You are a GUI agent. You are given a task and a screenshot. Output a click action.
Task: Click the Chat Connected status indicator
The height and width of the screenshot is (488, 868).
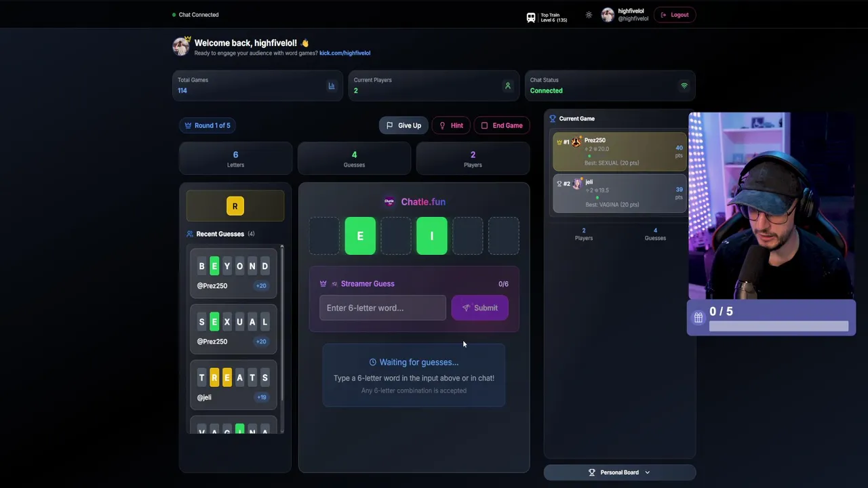pos(195,15)
